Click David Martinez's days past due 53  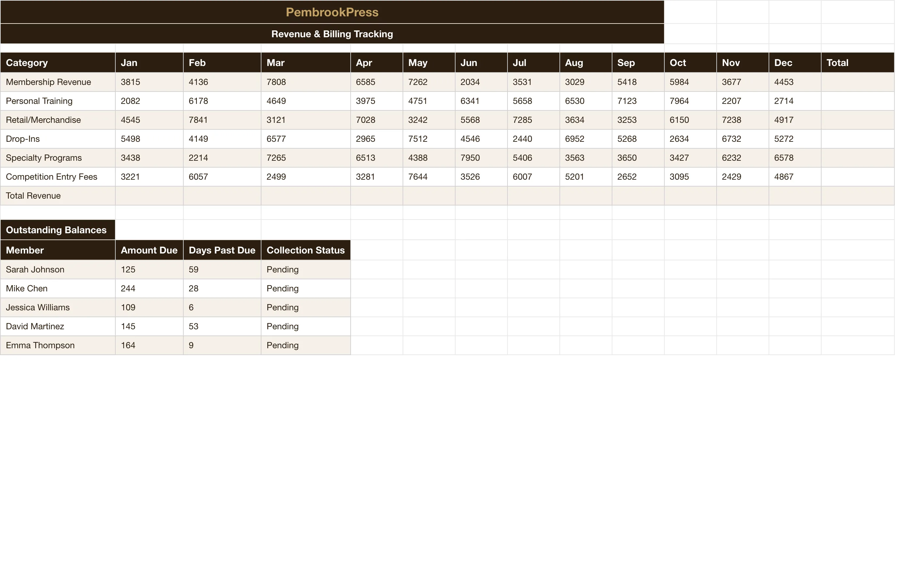coord(222,326)
